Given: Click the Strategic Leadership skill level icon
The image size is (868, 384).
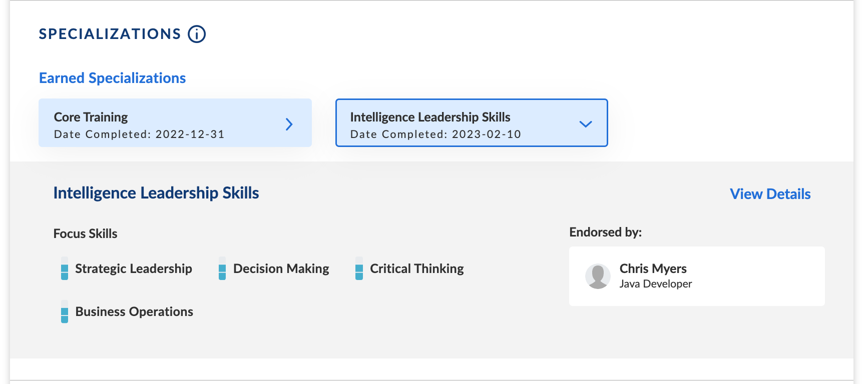Looking at the screenshot, I should (x=65, y=268).
